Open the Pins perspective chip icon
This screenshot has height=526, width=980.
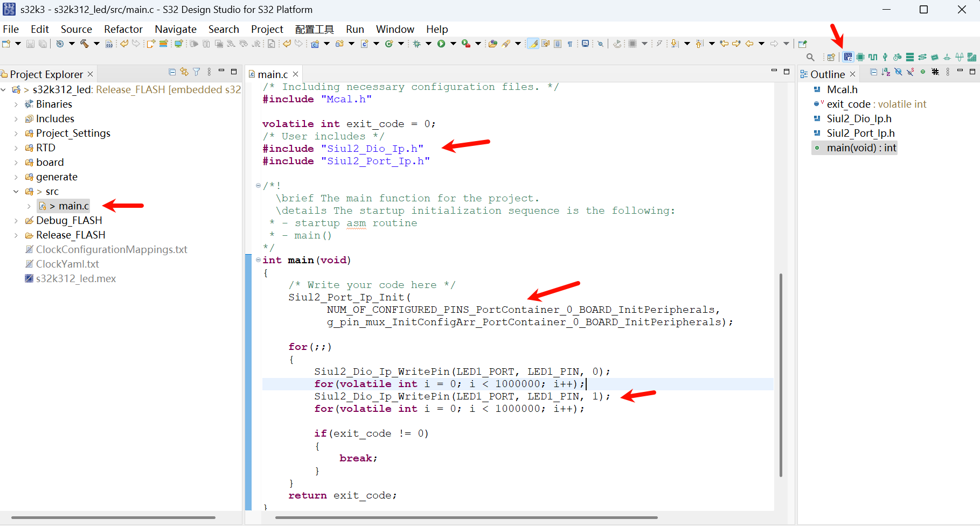click(x=860, y=57)
